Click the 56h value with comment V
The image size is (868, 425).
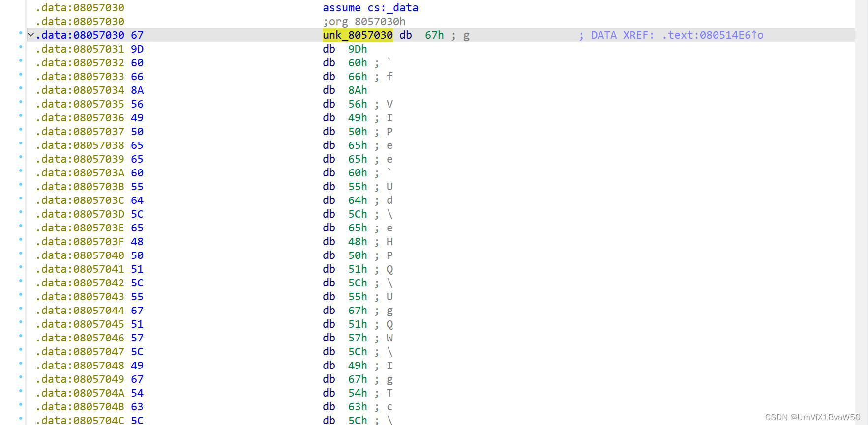click(x=358, y=104)
